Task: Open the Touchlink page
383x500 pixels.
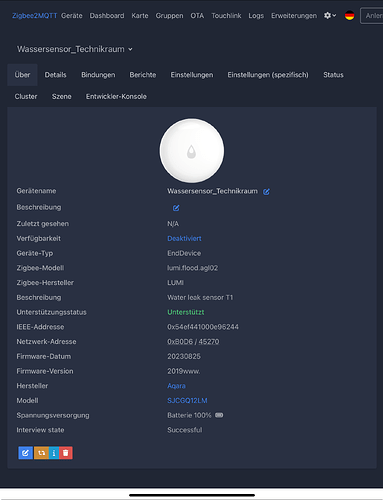Action: pyautogui.click(x=226, y=16)
